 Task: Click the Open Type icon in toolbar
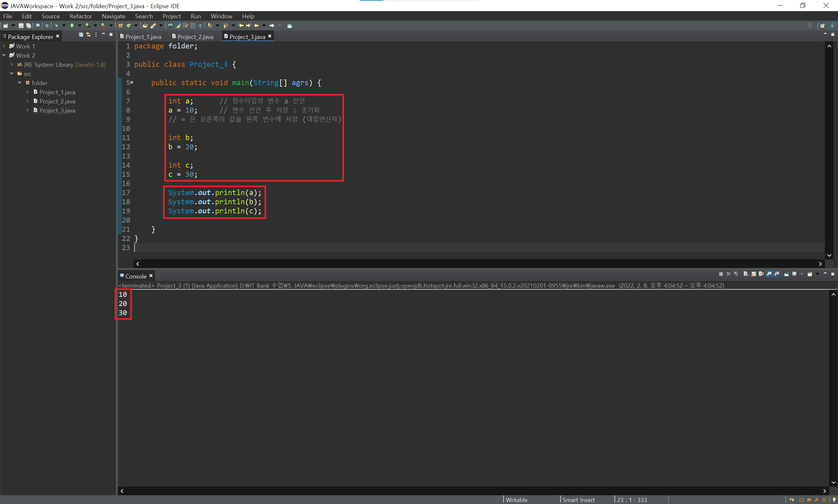(145, 26)
